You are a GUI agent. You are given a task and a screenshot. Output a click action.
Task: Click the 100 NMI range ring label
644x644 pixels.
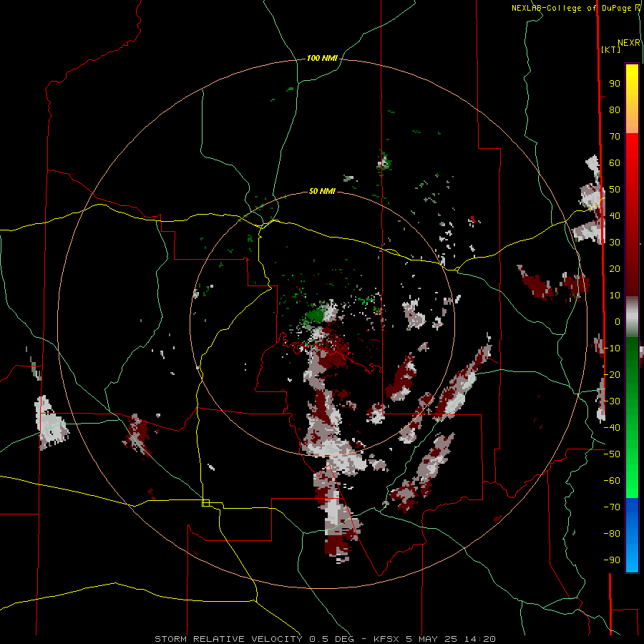322,59
